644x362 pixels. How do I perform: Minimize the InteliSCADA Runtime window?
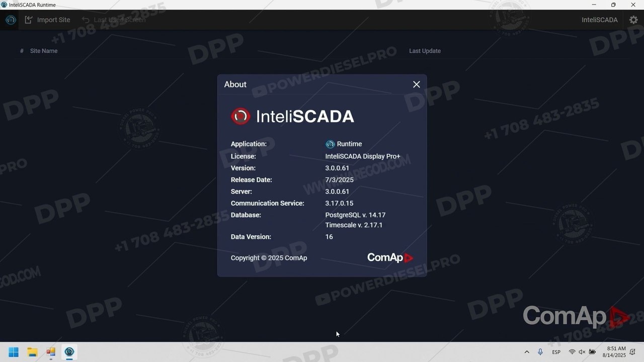coord(594,5)
